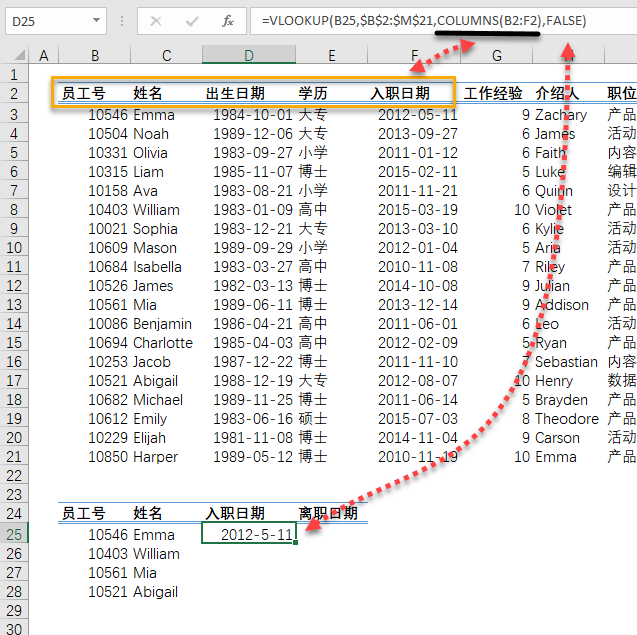Click the Insert Function fx icon
637x635 pixels.
(x=227, y=21)
